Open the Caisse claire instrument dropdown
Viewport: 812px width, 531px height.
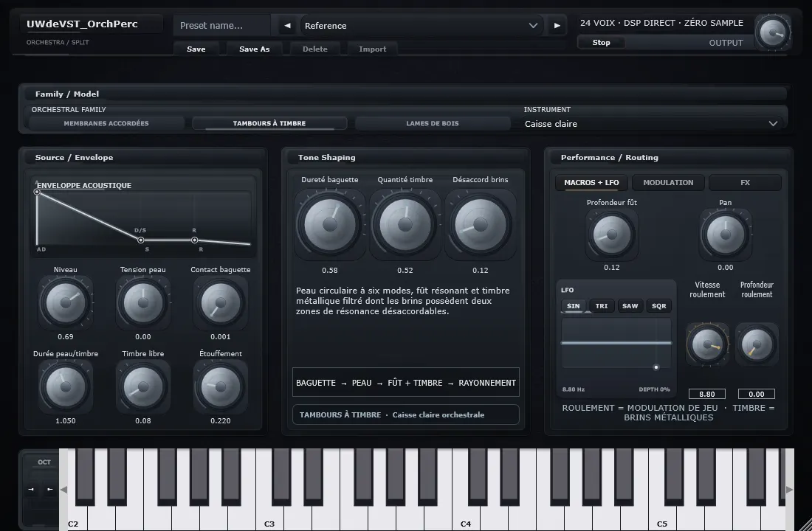[650, 124]
